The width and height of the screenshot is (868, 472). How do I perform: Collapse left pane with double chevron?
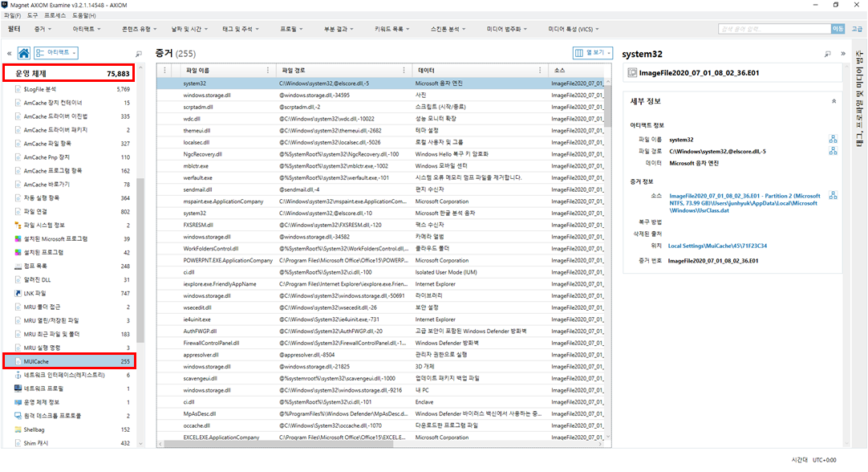(10, 54)
